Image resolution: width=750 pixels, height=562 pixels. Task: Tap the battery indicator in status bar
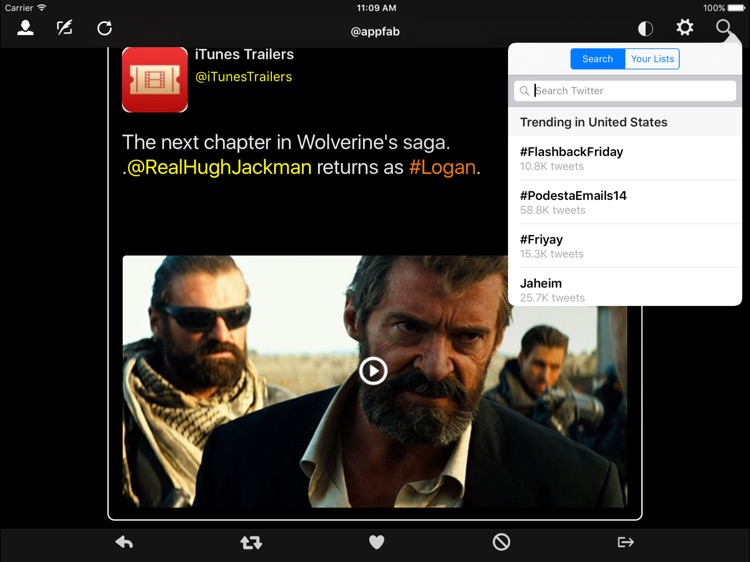point(736,8)
